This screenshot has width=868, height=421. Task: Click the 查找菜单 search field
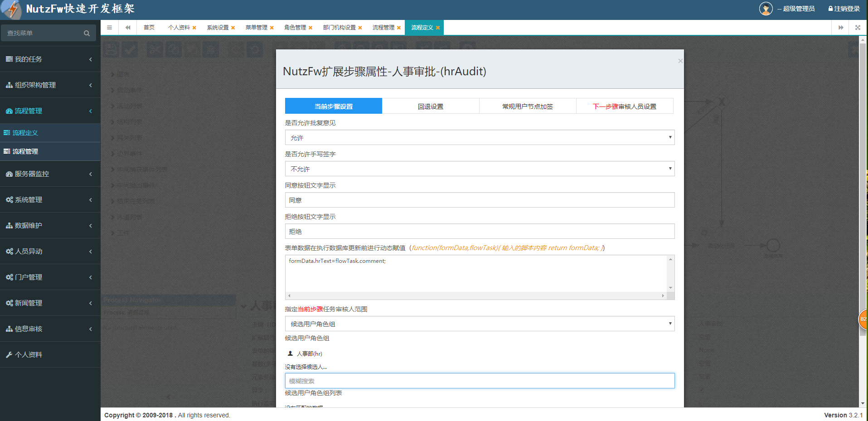(48, 33)
